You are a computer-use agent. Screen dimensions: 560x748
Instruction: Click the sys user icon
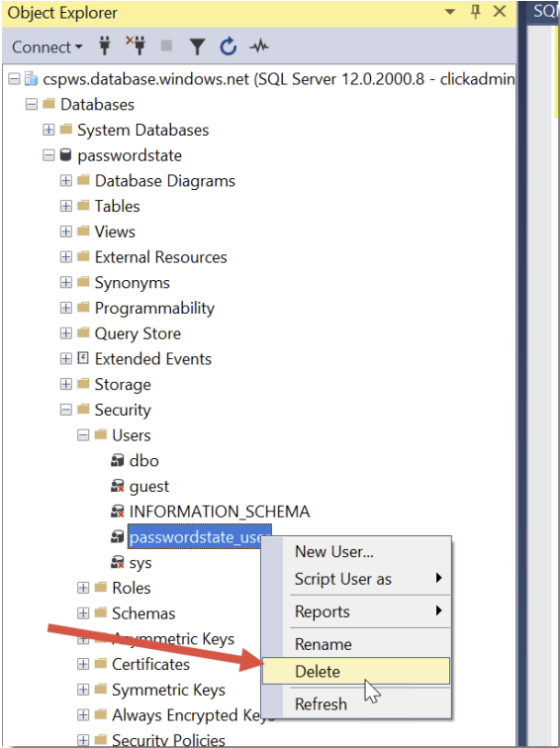pos(118,562)
